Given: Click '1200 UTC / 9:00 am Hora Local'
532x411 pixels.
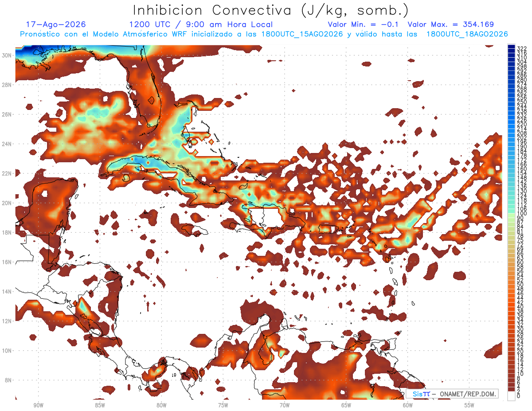Looking at the screenshot, I should [x=201, y=25].
